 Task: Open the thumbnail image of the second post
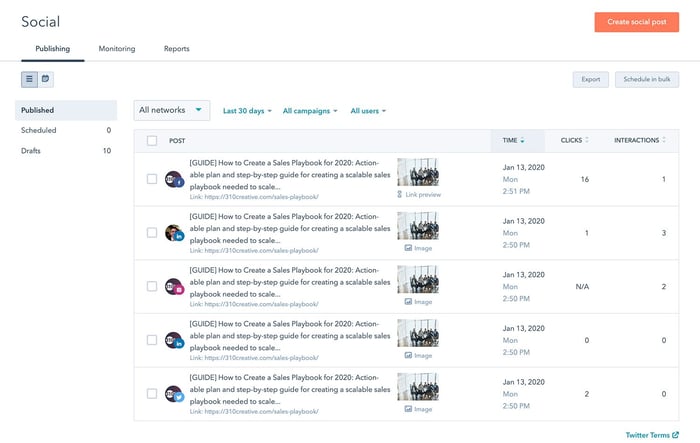[418, 226]
